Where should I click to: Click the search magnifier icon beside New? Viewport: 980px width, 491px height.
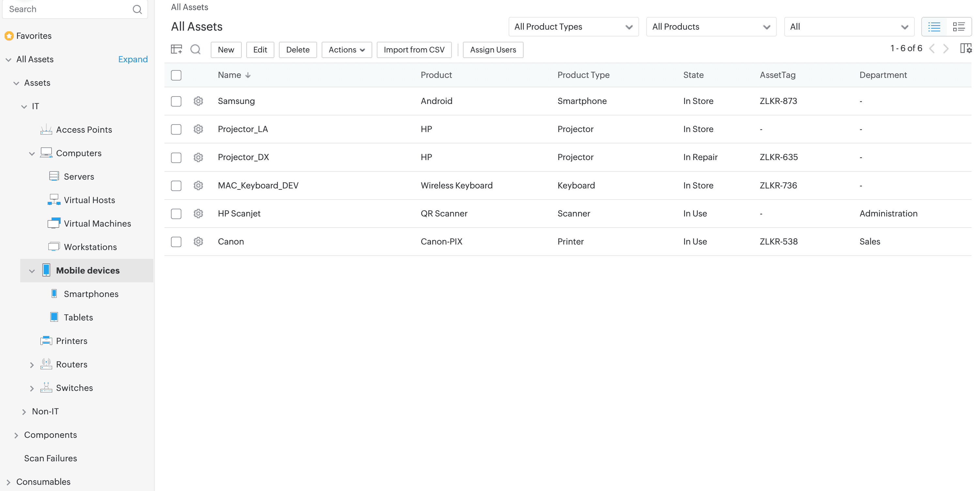195,50
